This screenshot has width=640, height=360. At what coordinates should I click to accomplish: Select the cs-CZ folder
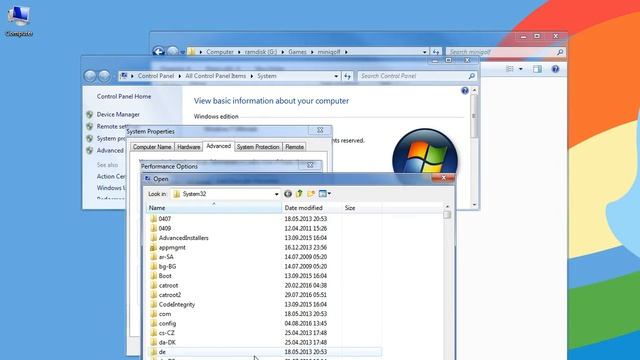coord(166,333)
